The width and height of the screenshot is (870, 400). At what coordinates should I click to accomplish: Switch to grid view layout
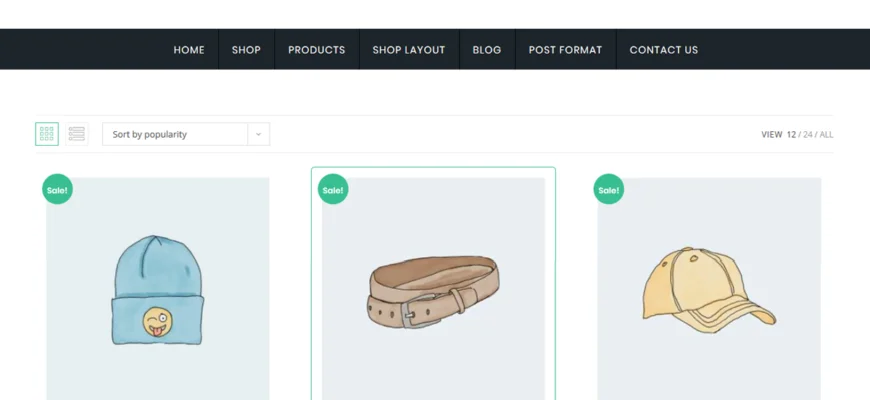[47, 134]
